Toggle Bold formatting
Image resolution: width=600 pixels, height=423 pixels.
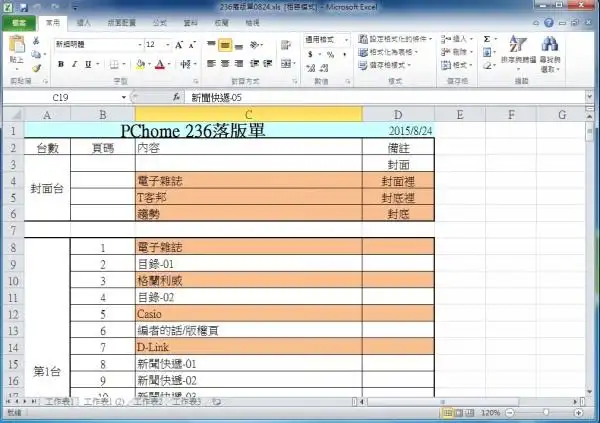click(x=60, y=64)
